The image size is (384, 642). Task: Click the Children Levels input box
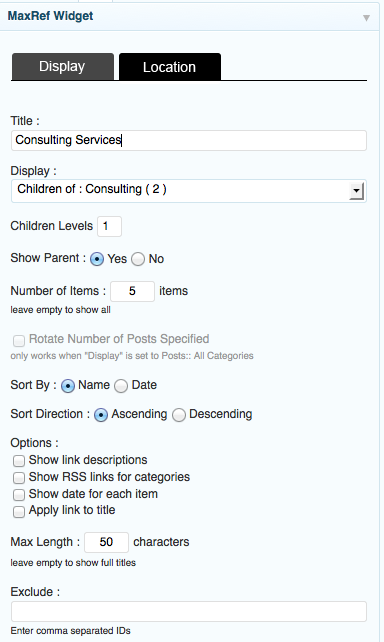(x=109, y=226)
